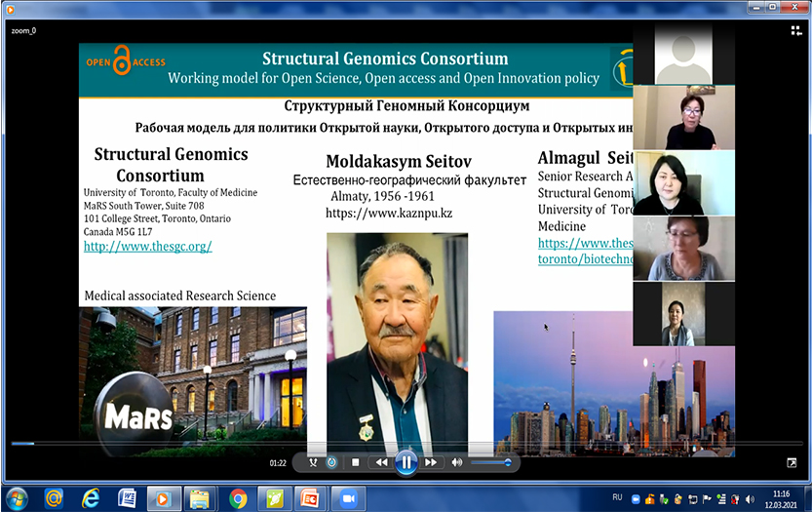
Task: Switch to PowerPoint on the taskbar
Action: 312,499
